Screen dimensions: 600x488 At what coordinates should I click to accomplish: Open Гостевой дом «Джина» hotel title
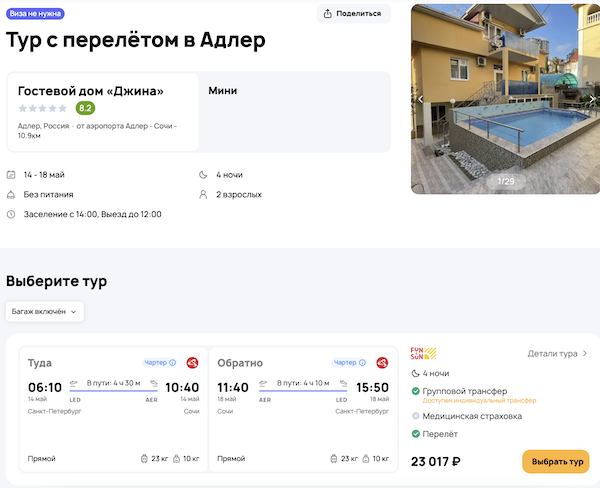pyautogui.click(x=91, y=91)
